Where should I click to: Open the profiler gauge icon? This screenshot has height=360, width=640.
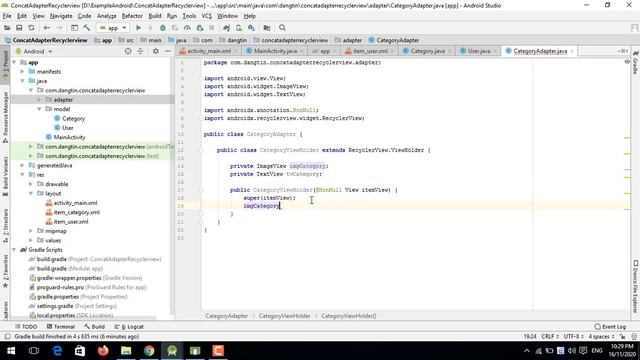click(187, 28)
